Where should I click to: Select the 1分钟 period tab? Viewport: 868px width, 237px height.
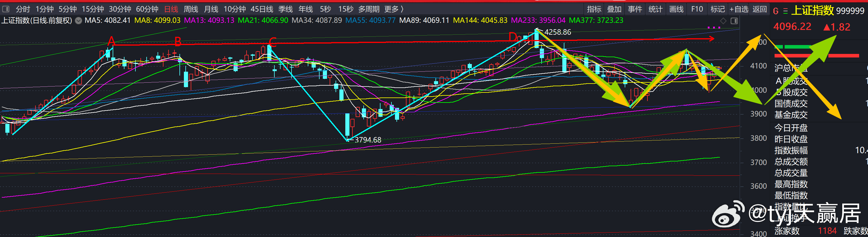pyautogui.click(x=44, y=9)
